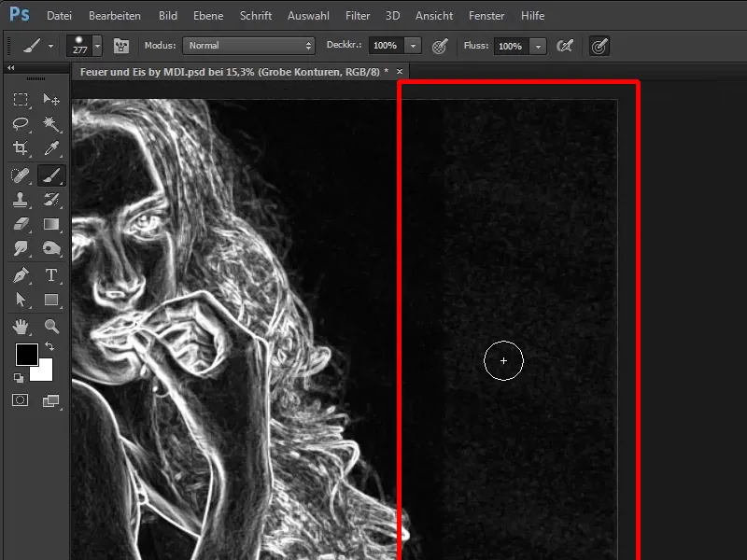
Task: Open the Ebene menu
Action: pos(208,16)
